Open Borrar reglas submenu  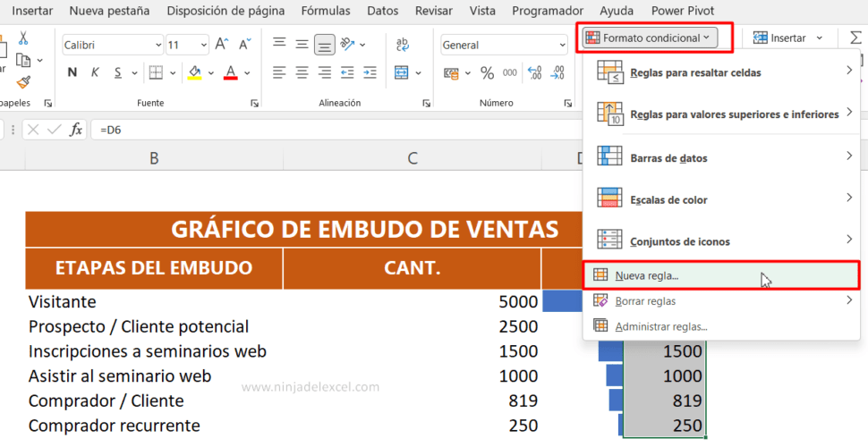pos(721,301)
